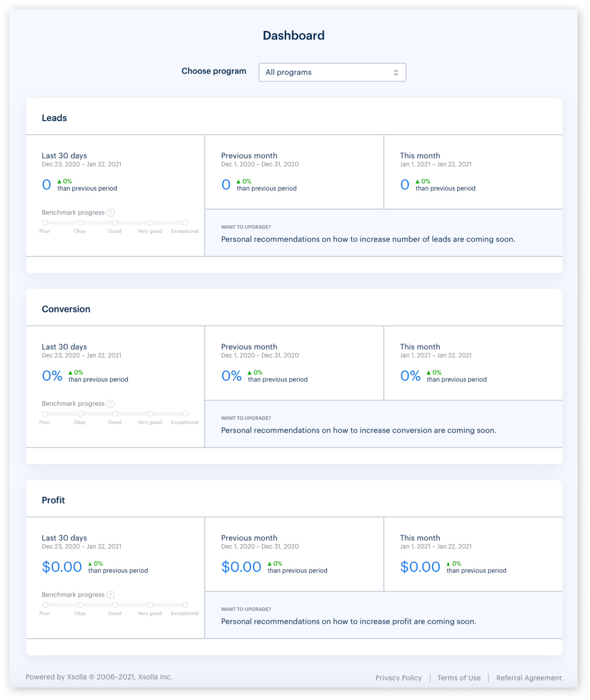Click green up arrow in Profit This month
This screenshot has width=590, height=700.
[x=448, y=564]
